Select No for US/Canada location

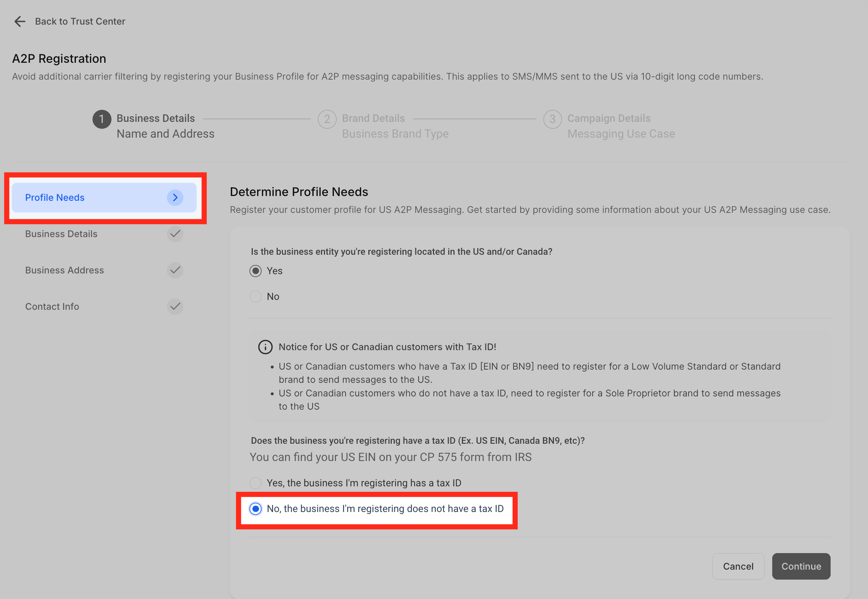(255, 297)
